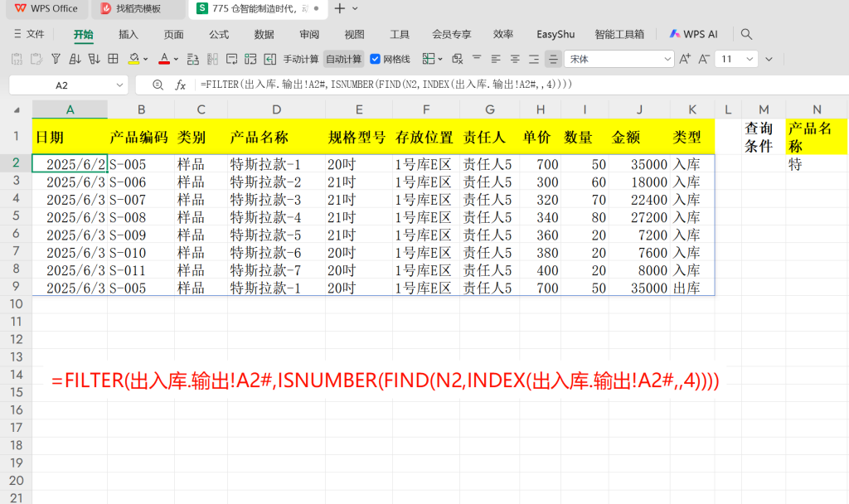
Task: Click the decrease font size A- icon
Action: click(704, 59)
